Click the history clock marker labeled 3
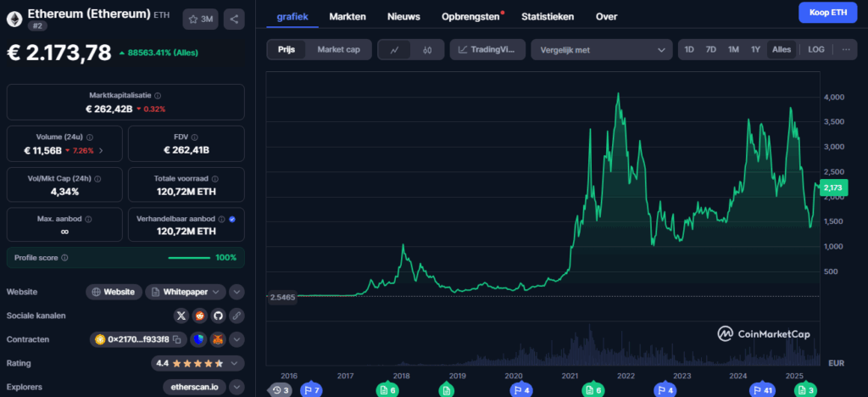 click(x=281, y=390)
